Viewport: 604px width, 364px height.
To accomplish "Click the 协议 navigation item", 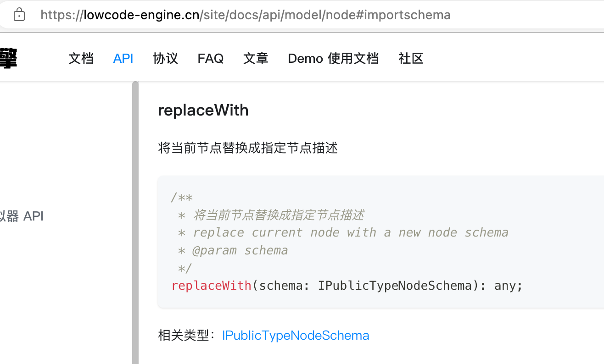I will [165, 58].
